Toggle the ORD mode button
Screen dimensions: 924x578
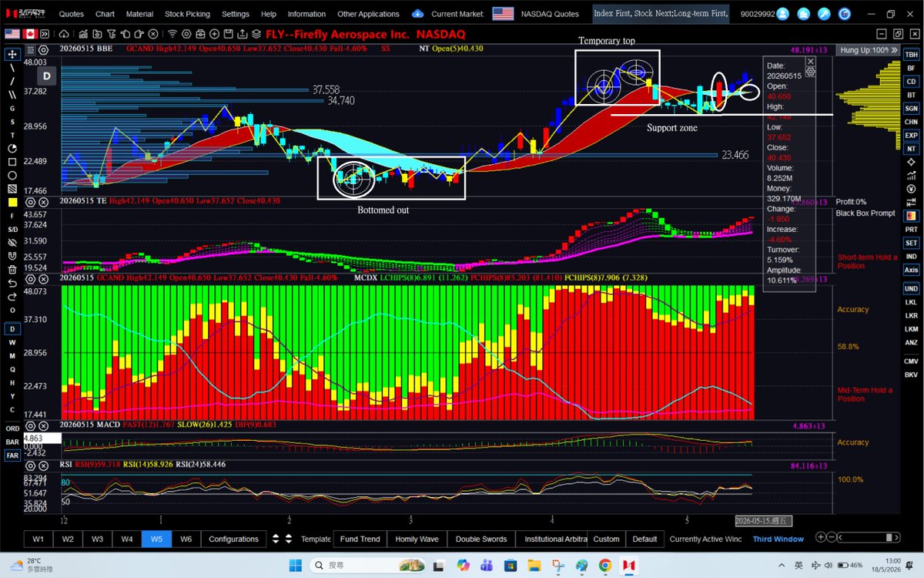tap(12, 428)
